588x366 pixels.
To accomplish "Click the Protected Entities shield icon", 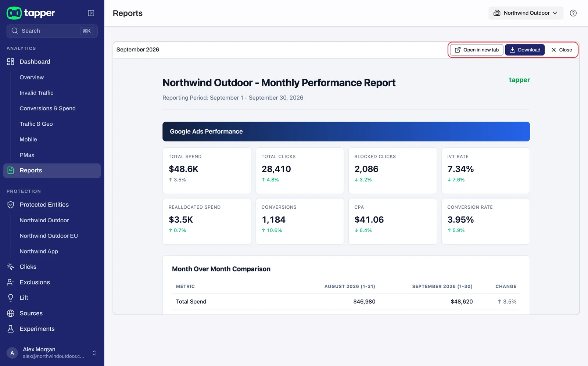I will (11, 205).
